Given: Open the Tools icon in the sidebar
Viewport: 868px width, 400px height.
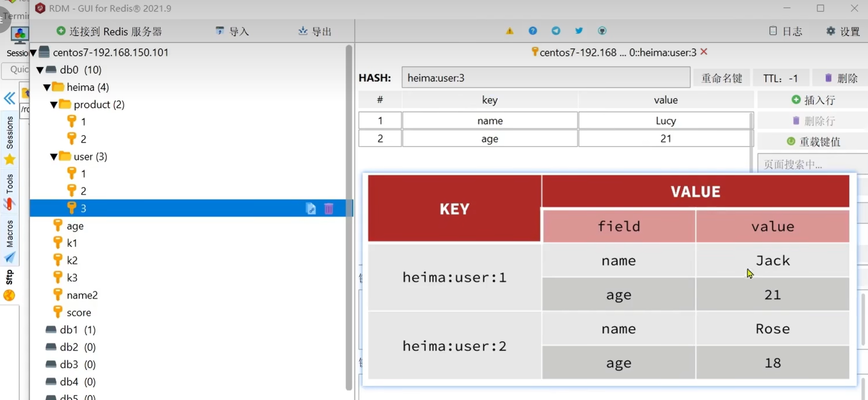Looking at the screenshot, I should pos(9,204).
